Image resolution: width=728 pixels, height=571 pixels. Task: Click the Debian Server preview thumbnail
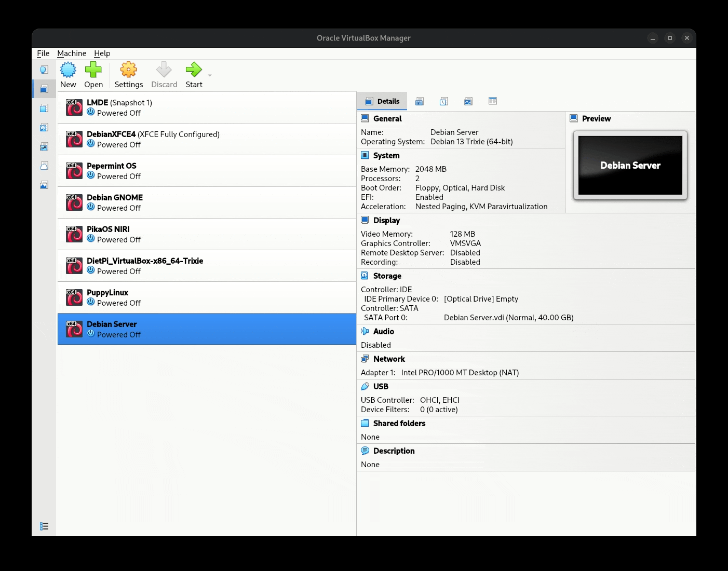pyautogui.click(x=630, y=165)
